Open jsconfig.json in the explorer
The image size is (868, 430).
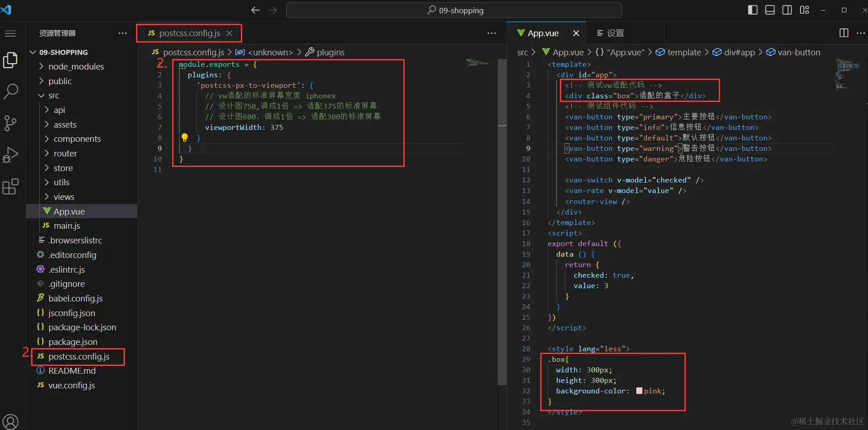point(82,313)
